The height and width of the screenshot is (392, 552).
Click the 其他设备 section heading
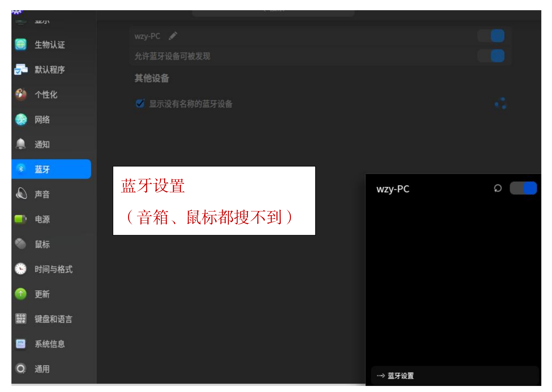[x=152, y=78]
